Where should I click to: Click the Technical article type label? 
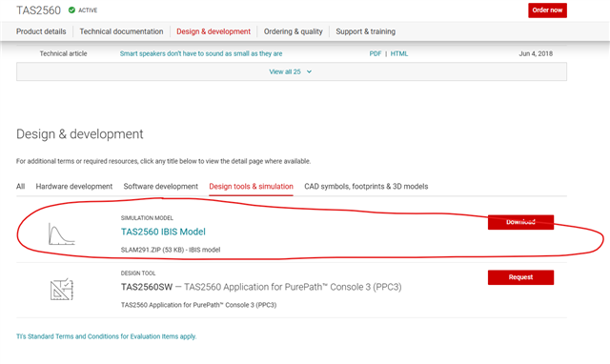pyautogui.click(x=63, y=53)
